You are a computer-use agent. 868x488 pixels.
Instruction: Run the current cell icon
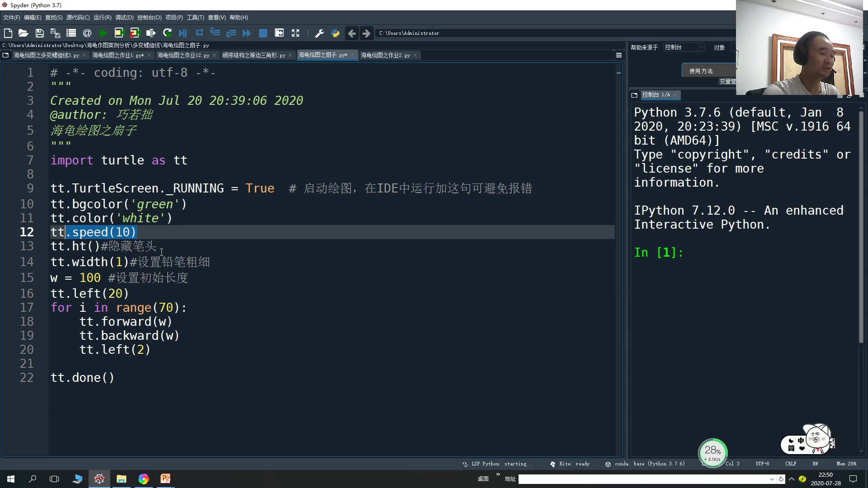pos(119,33)
